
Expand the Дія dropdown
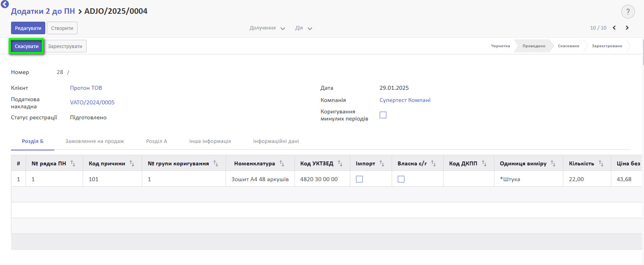(303, 28)
